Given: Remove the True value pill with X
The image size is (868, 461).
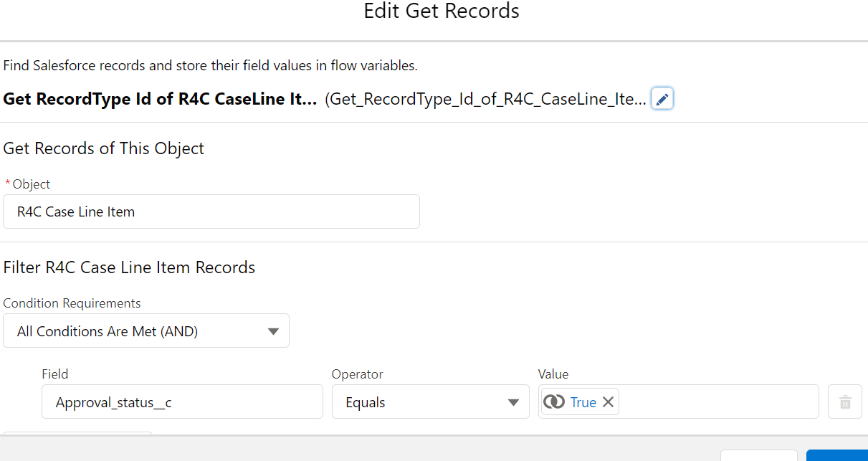Looking at the screenshot, I should coord(609,402).
